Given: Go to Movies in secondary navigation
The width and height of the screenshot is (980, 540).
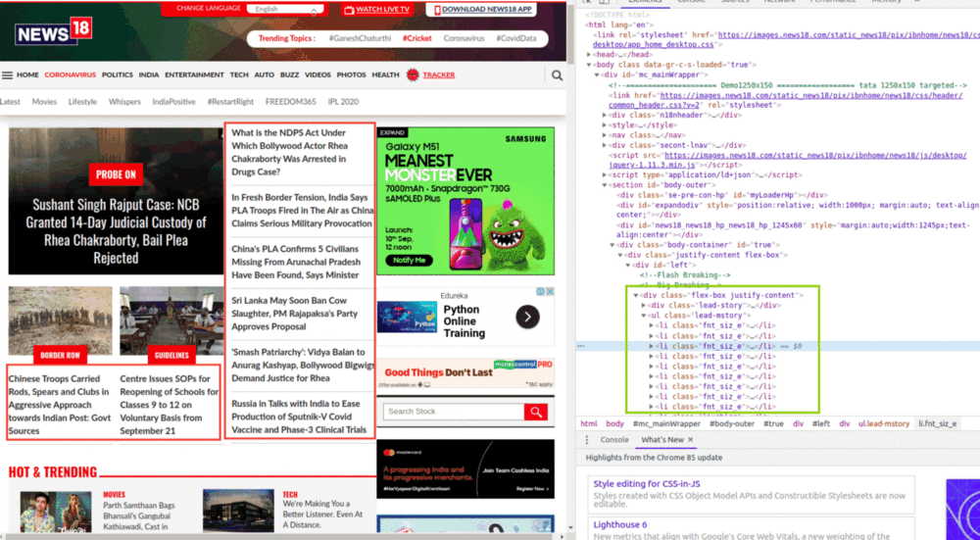Looking at the screenshot, I should click(44, 101).
